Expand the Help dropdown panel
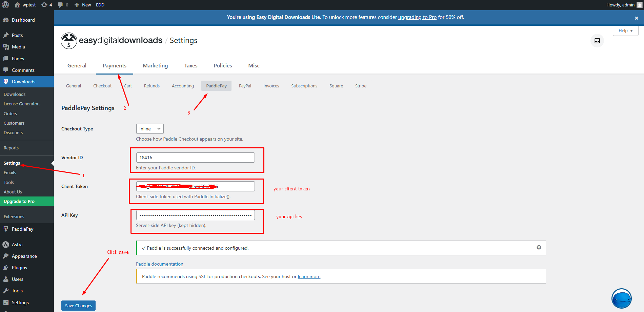Screen dimensions: 644x312 click(x=625, y=30)
